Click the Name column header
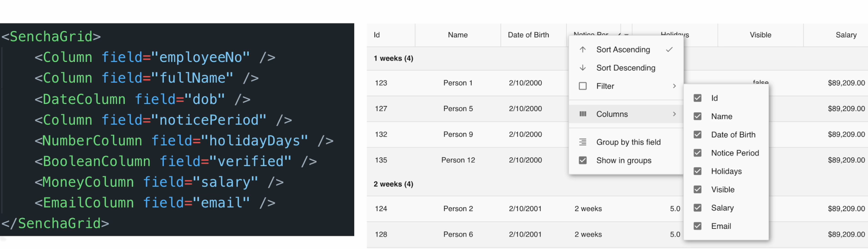 458,35
